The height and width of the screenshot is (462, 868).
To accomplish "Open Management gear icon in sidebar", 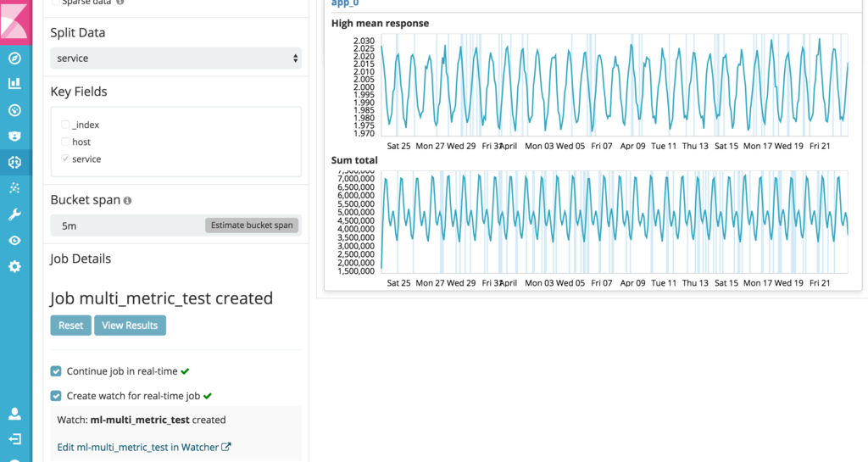I will (x=15, y=266).
